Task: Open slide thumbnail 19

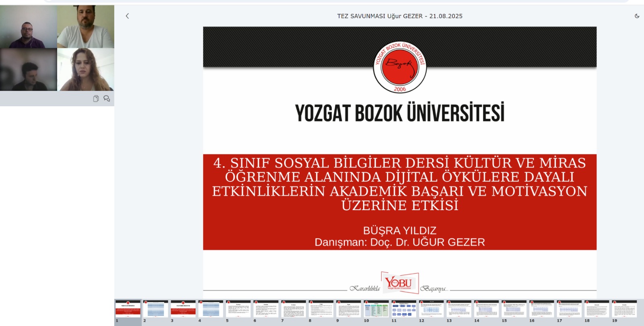Action: click(x=624, y=309)
